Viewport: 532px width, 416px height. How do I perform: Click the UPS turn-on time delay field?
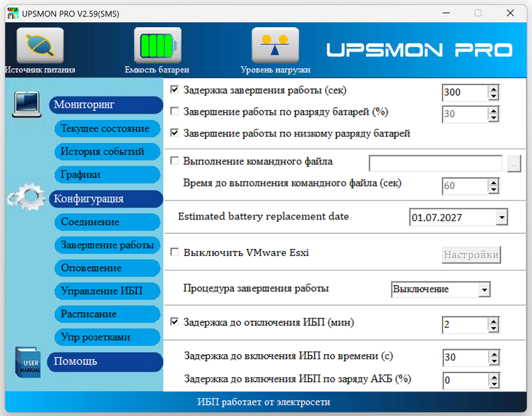[x=466, y=357]
